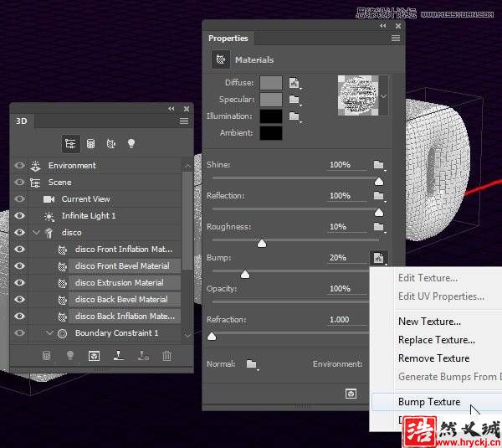Hide disco Extrusion Material
The width and height of the screenshot is (502, 448).
pyautogui.click(x=19, y=283)
